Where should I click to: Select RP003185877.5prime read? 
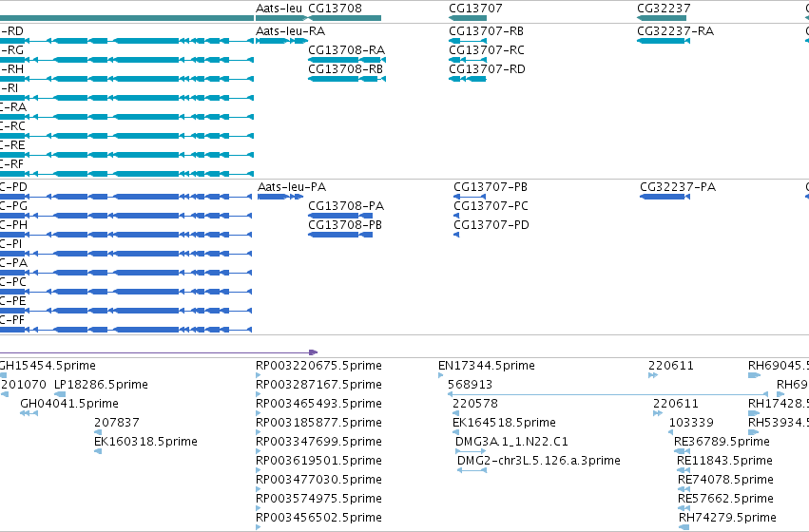pyautogui.click(x=258, y=432)
